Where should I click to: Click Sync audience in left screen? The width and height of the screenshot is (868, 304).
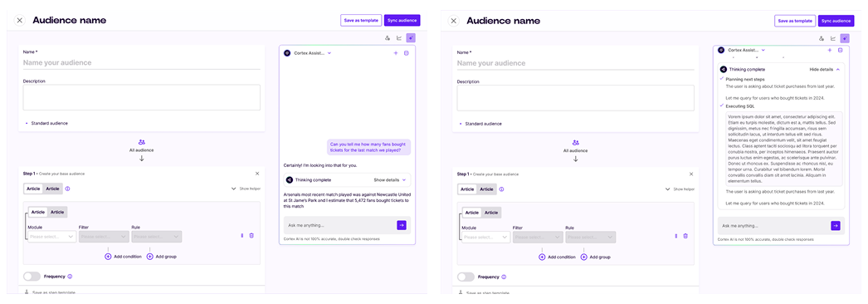click(402, 21)
